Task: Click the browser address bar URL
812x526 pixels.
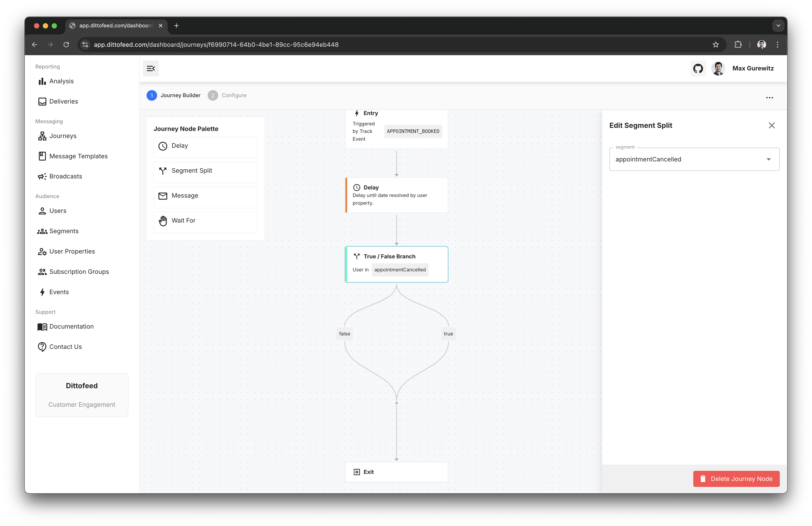Action: click(x=216, y=45)
